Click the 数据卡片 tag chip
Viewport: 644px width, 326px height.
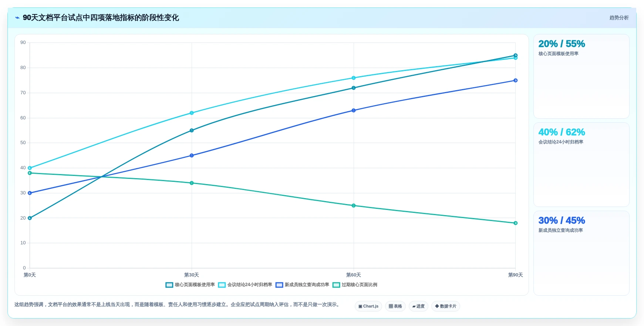(446, 306)
